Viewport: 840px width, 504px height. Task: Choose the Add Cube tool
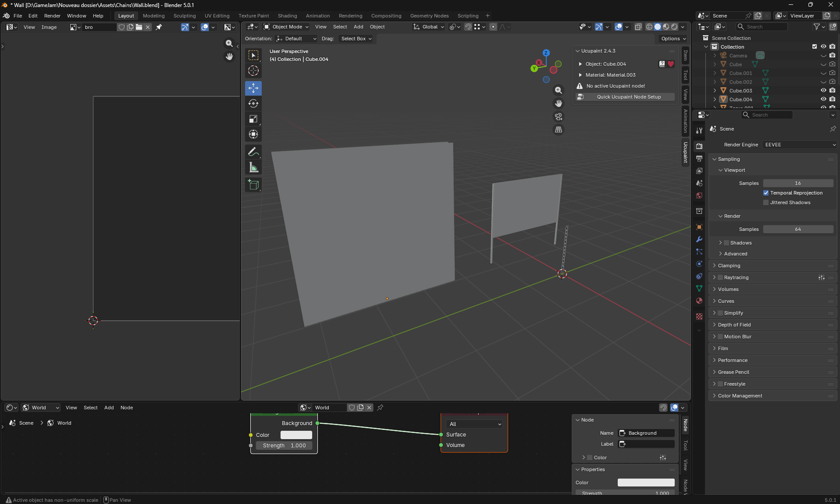253,185
